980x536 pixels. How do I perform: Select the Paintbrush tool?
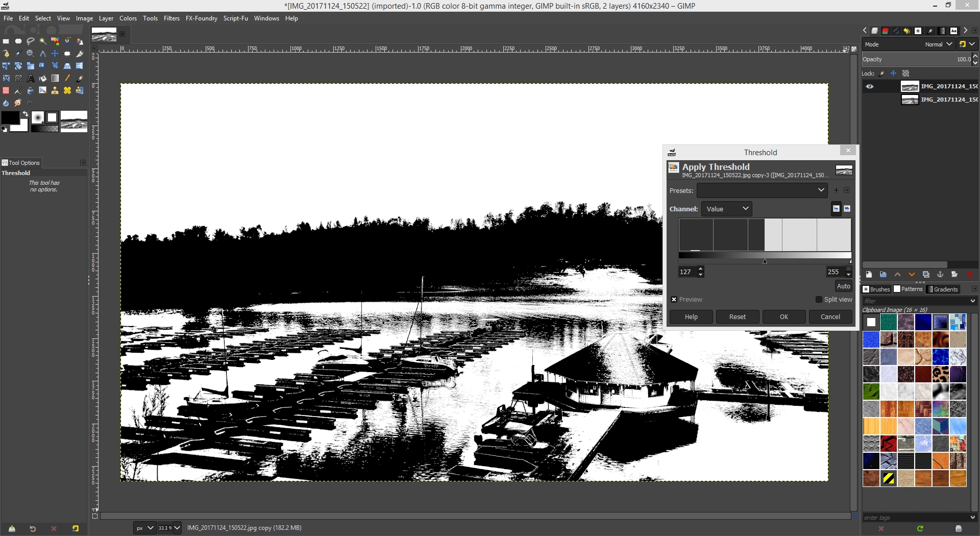pyautogui.click(x=80, y=78)
